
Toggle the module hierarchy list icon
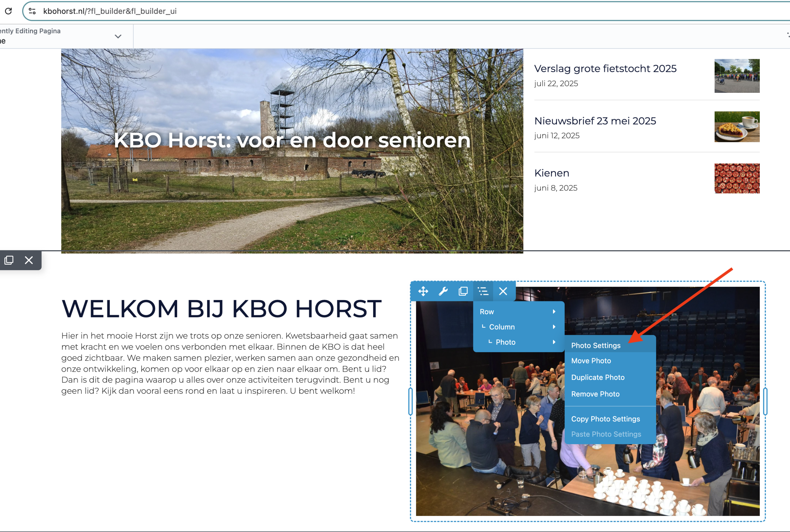click(x=483, y=291)
